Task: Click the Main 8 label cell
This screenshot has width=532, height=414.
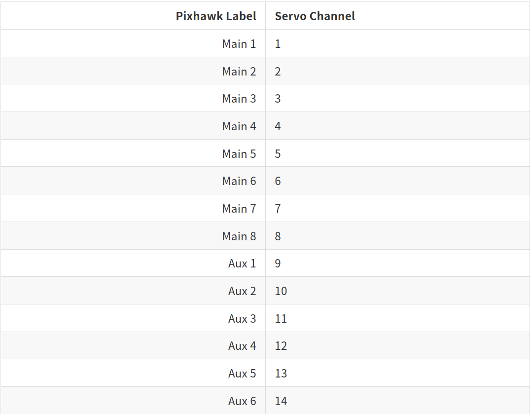Action: (239, 236)
